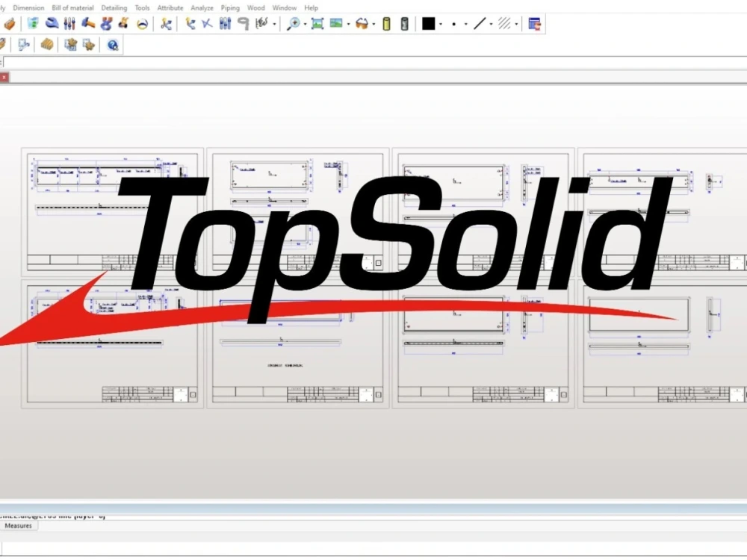Open the zoom options dropdown arrow
Viewport: 747px width, 560px height.
[x=304, y=23]
